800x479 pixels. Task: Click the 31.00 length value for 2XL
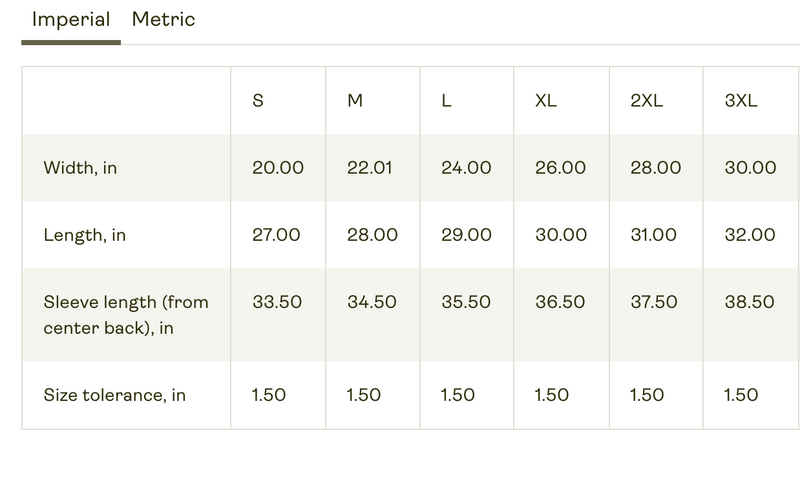coord(654,235)
